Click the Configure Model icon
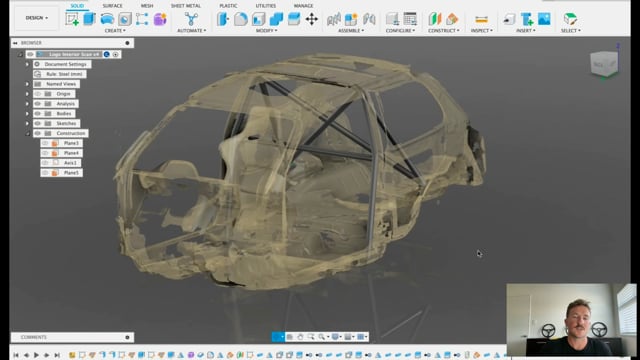This screenshot has height=360, width=640. (393, 19)
